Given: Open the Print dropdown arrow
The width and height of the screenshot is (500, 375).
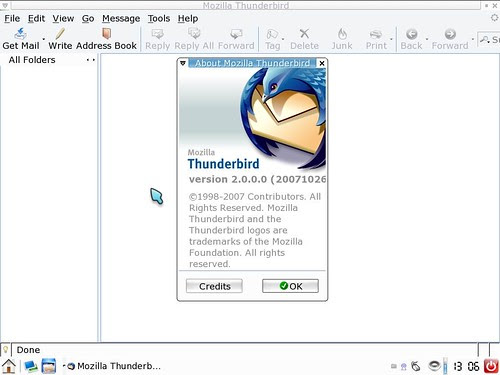Looking at the screenshot, I should (391, 39).
